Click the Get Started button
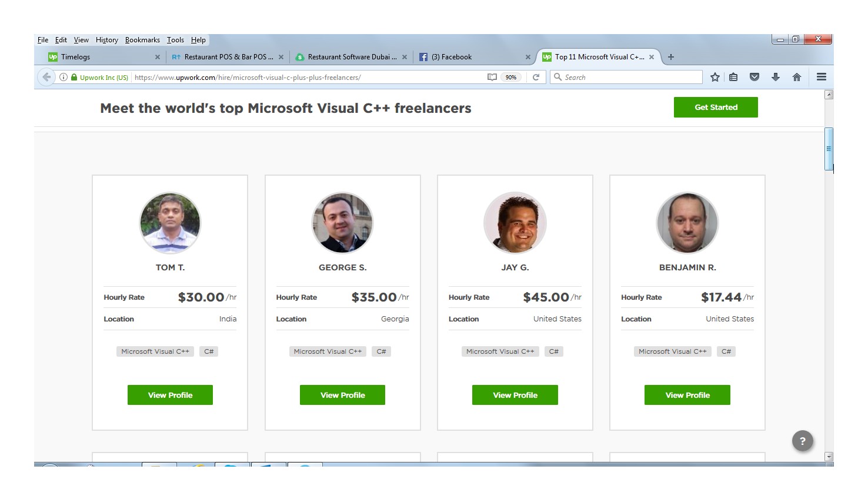868x496 pixels. 716,107
